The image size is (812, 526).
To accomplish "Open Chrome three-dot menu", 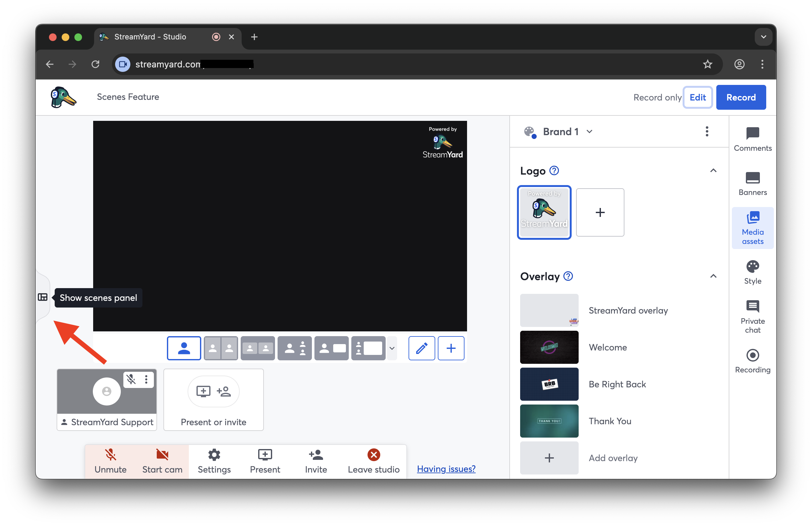I will tap(762, 64).
